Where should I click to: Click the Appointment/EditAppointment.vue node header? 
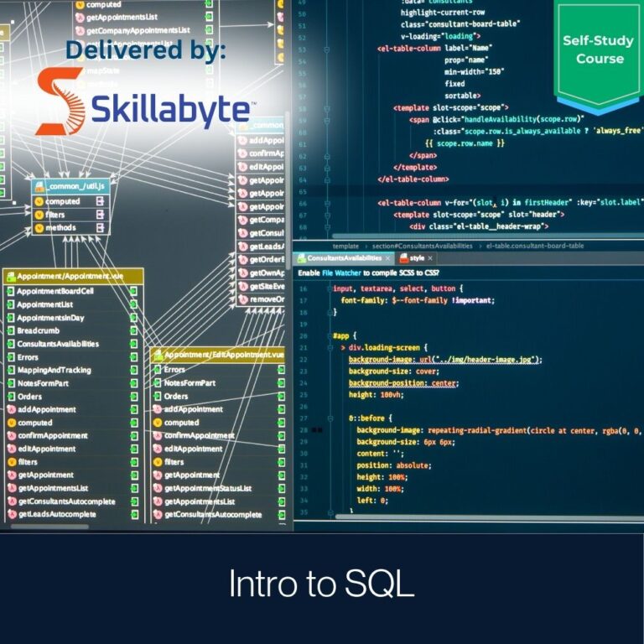tap(218, 355)
